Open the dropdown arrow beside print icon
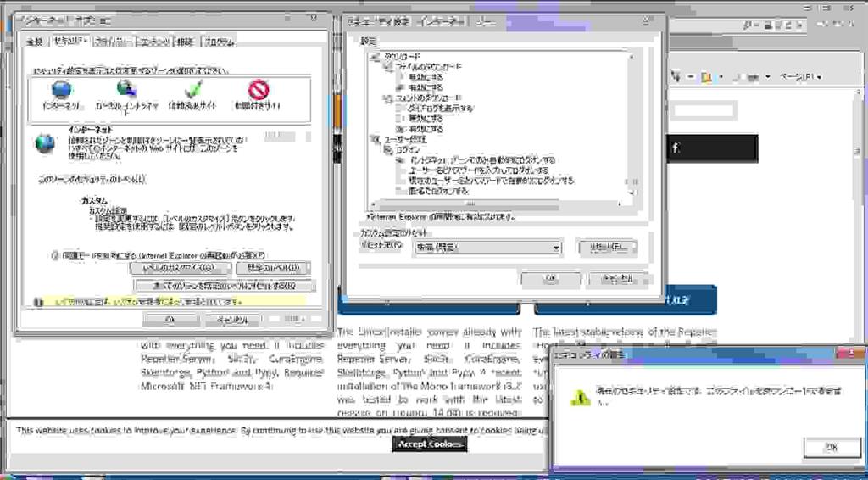Viewport: 868px width, 480px height. (x=769, y=77)
